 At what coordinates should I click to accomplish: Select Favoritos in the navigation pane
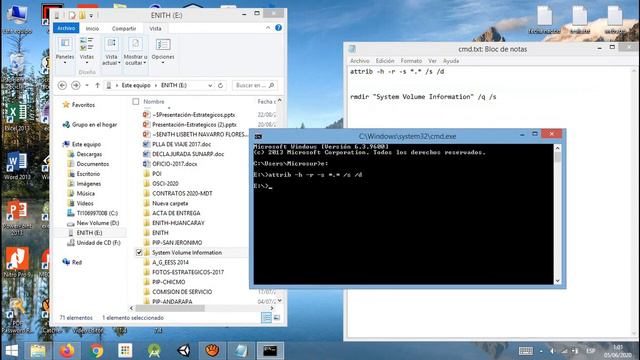click(83, 105)
